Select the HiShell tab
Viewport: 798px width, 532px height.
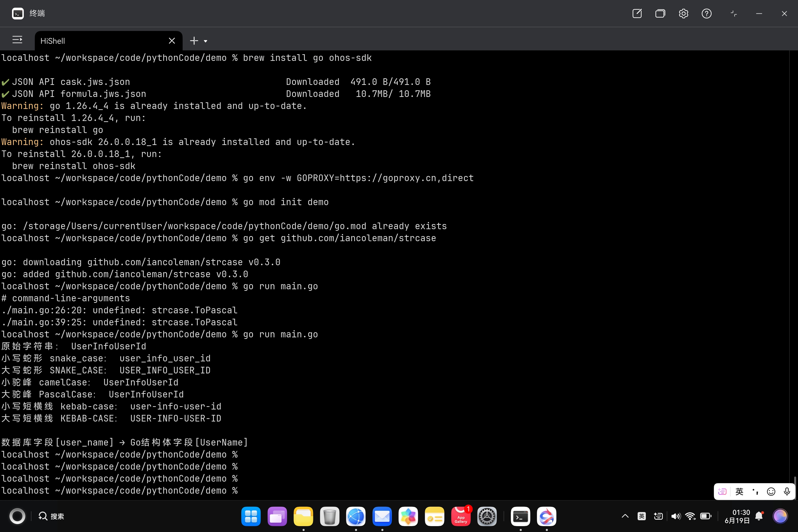(108, 41)
